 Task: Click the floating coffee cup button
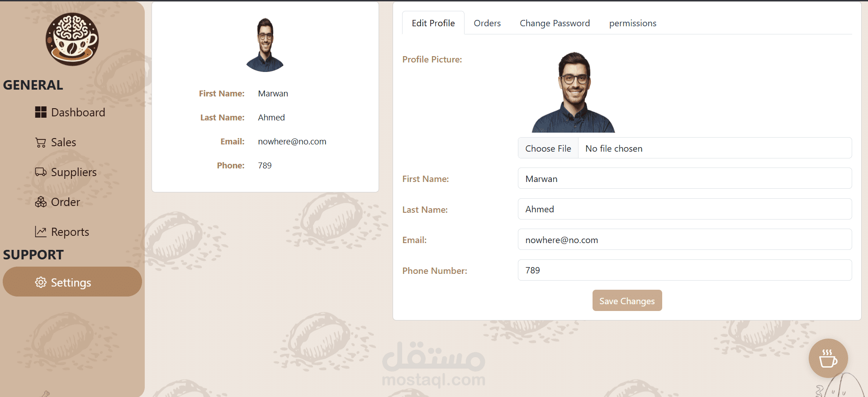[828, 358]
